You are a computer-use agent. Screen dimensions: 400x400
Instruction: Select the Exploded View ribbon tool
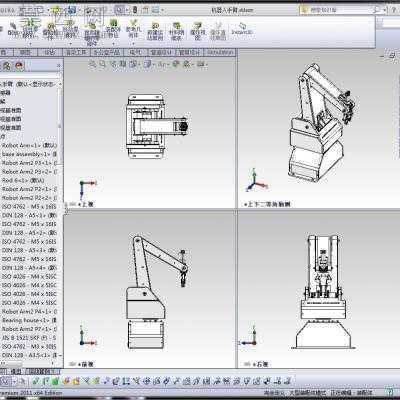coord(198,31)
